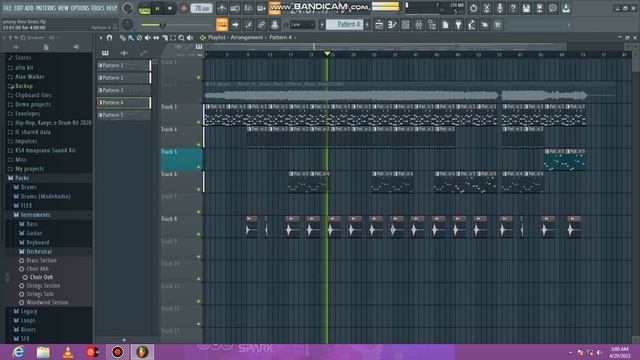Mute Track 6 with its green dot
This screenshot has width=640, height=360.
coord(199,189)
